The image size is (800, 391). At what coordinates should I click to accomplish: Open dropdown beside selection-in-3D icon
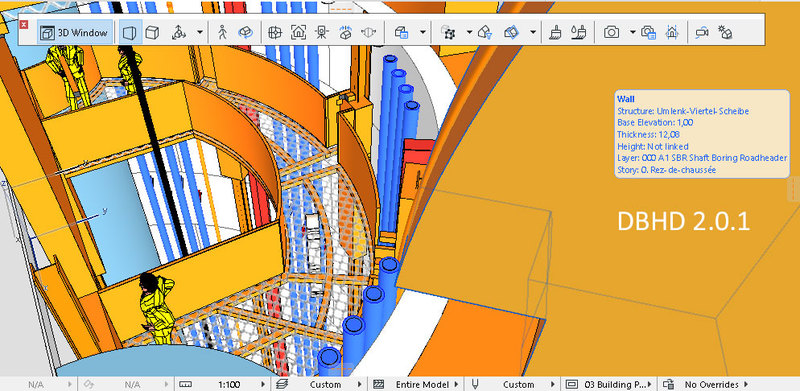coord(469,33)
